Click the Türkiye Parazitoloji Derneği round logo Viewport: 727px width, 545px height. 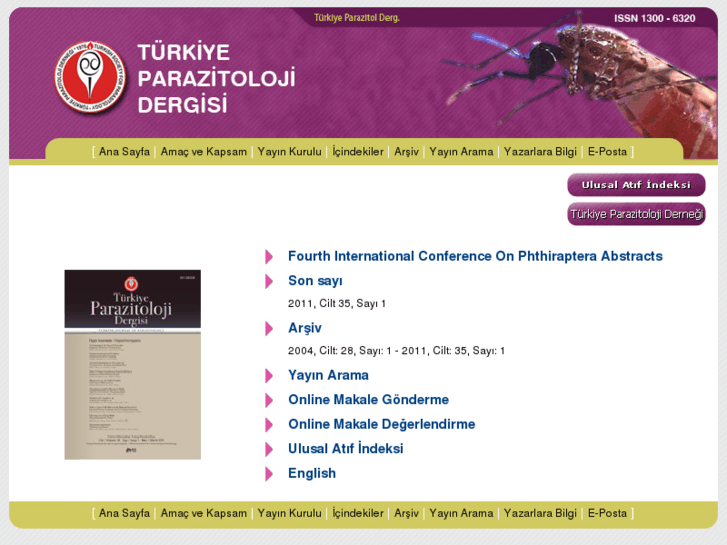(x=89, y=76)
